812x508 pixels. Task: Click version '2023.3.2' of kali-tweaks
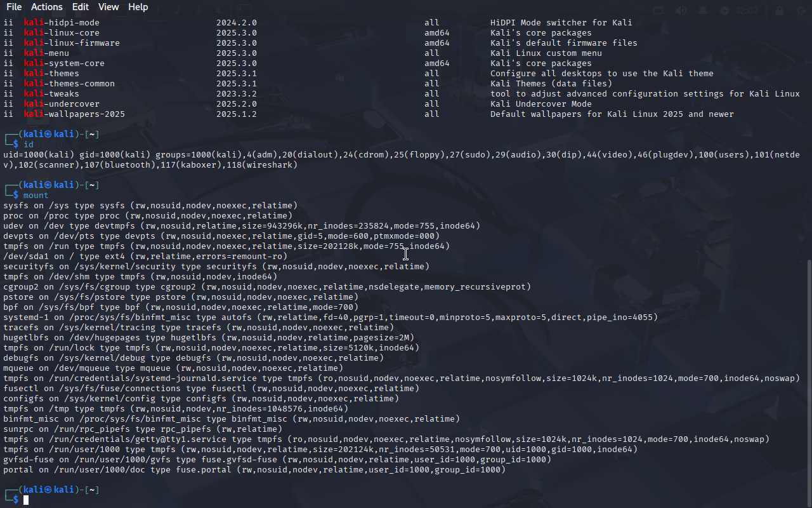point(237,94)
